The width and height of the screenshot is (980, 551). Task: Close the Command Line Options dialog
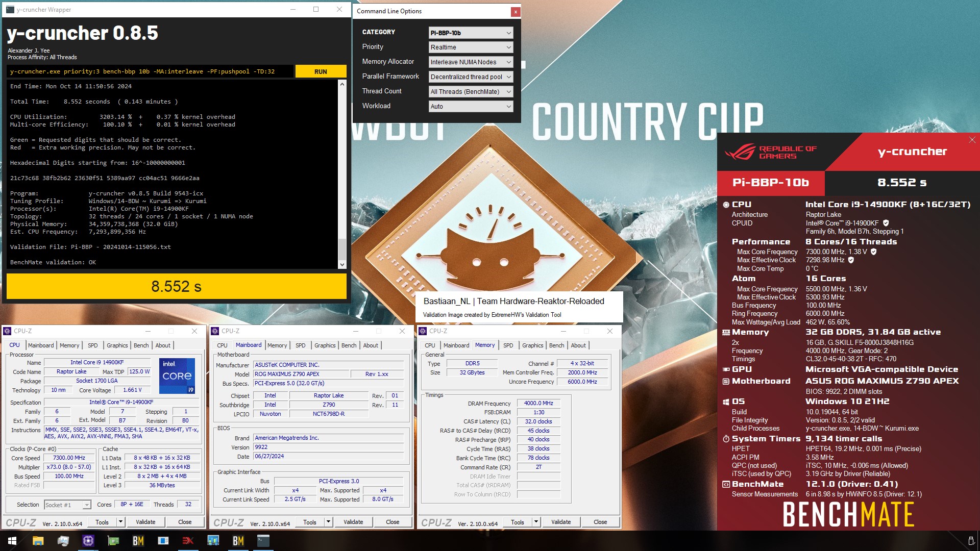click(x=516, y=11)
